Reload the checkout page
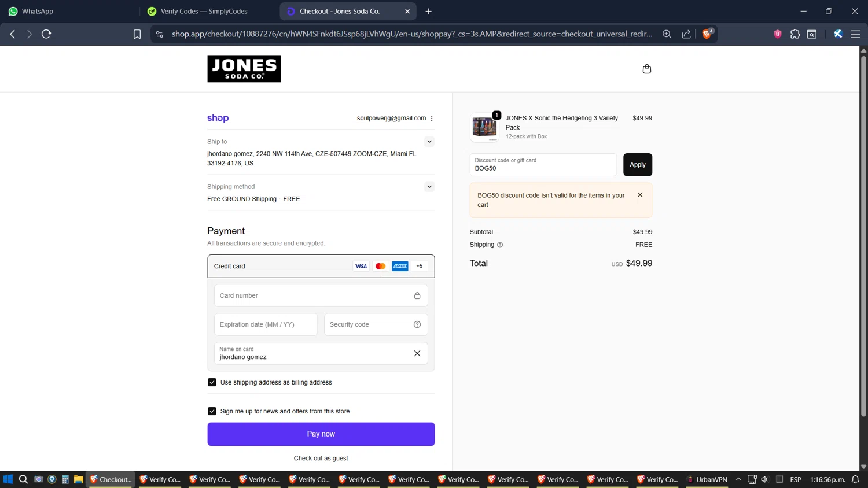The height and width of the screenshot is (488, 868). click(46, 34)
